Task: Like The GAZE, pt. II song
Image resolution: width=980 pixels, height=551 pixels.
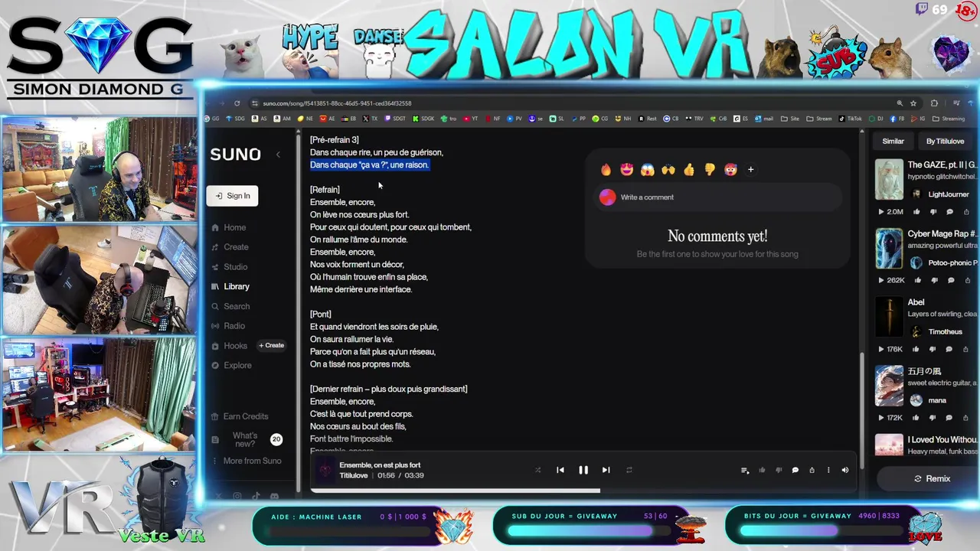Action: [917, 212]
